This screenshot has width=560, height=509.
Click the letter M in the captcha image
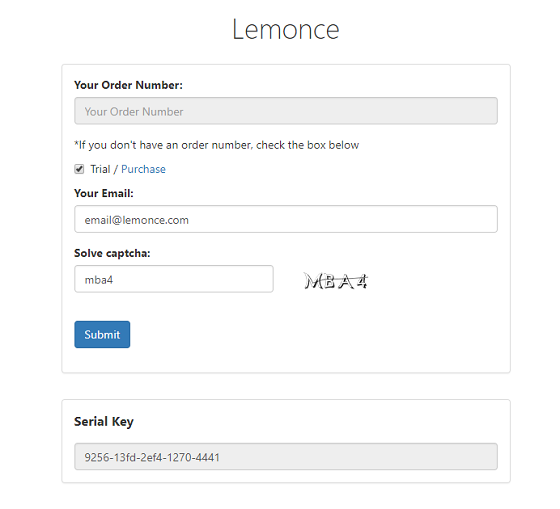point(313,281)
